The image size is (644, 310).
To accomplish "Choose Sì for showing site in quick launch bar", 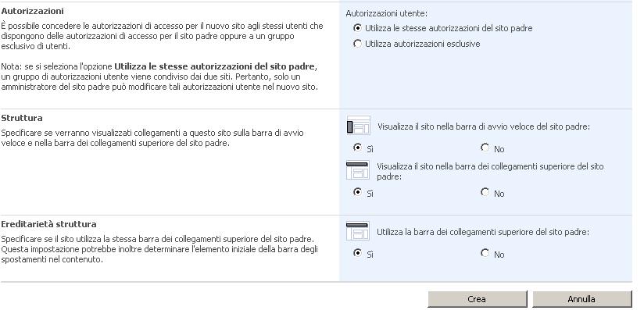I will click(357, 147).
